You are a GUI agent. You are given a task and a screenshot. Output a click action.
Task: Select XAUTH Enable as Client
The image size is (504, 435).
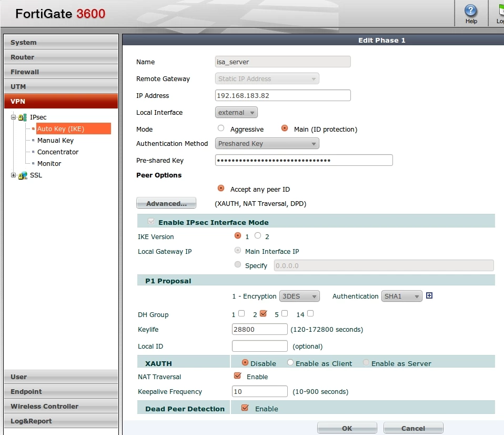[290, 363]
